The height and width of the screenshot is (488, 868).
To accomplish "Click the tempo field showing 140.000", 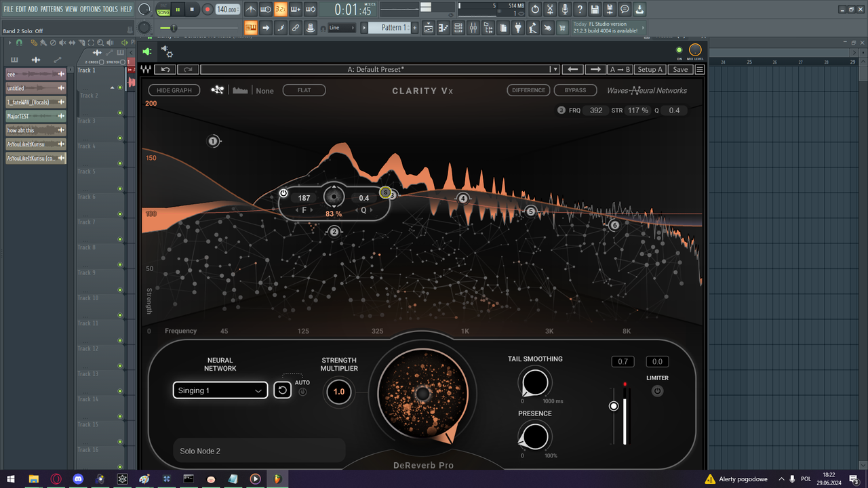I will pos(227,9).
